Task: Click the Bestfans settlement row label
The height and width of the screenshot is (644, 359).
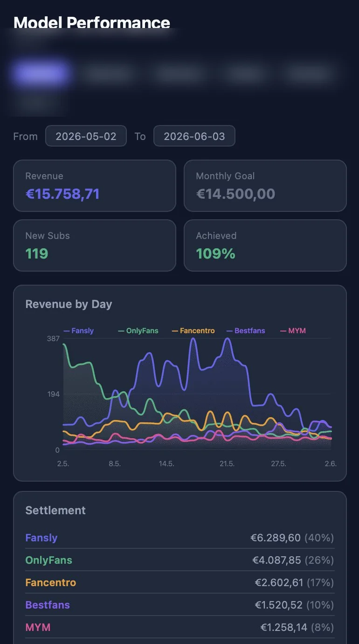Action: [48, 605]
